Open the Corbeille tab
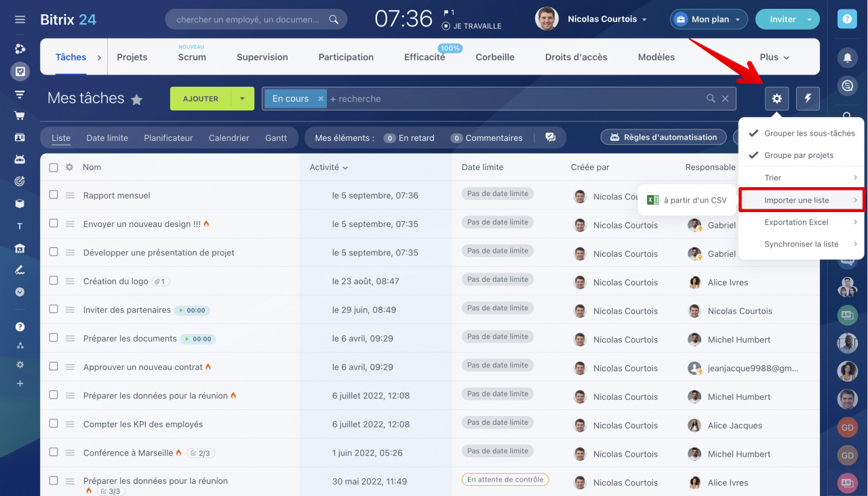Viewport: 868px width, 496px height. pyautogui.click(x=495, y=58)
